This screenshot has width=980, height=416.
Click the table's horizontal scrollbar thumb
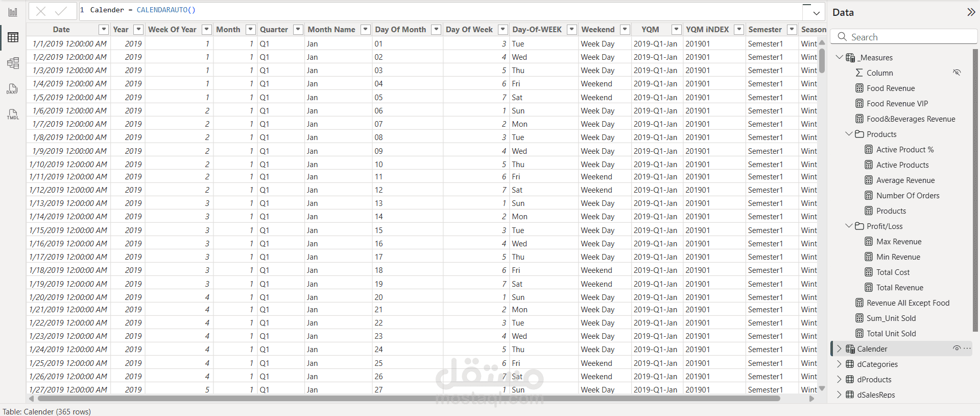[x=409, y=399]
